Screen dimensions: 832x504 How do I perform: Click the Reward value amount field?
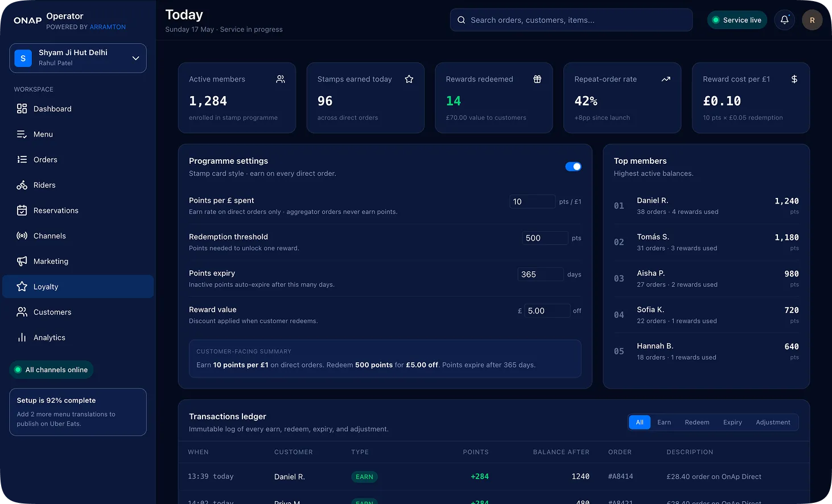point(547,311)
